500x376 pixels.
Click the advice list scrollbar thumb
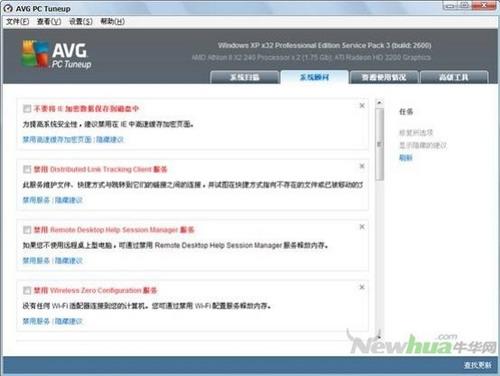[379, 144]
